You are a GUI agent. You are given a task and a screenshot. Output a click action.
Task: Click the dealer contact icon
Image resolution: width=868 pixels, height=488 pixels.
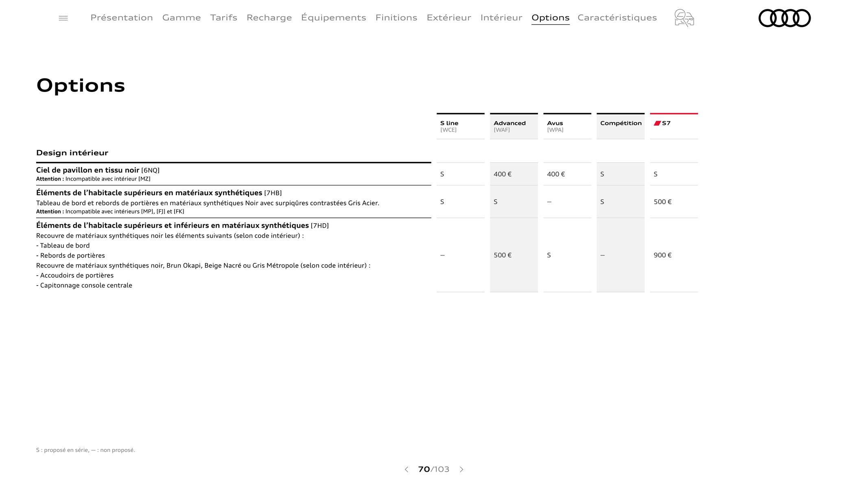click(684, 18)
